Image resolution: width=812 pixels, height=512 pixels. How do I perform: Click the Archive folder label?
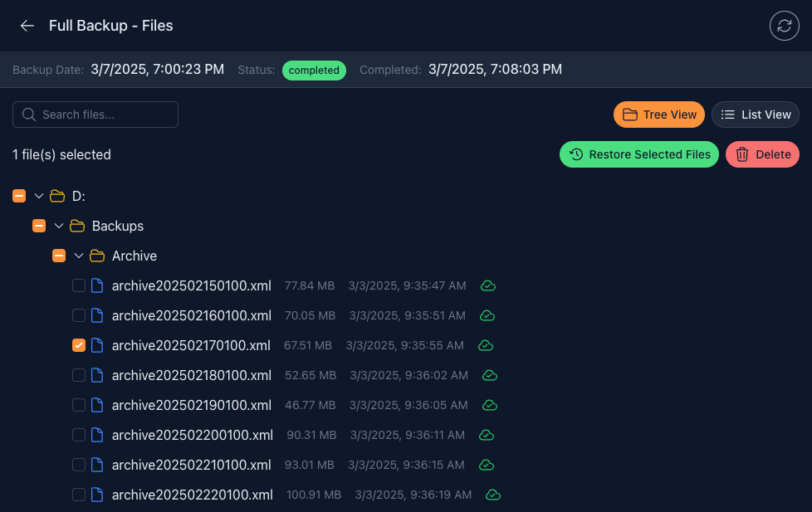pos(135,256)
